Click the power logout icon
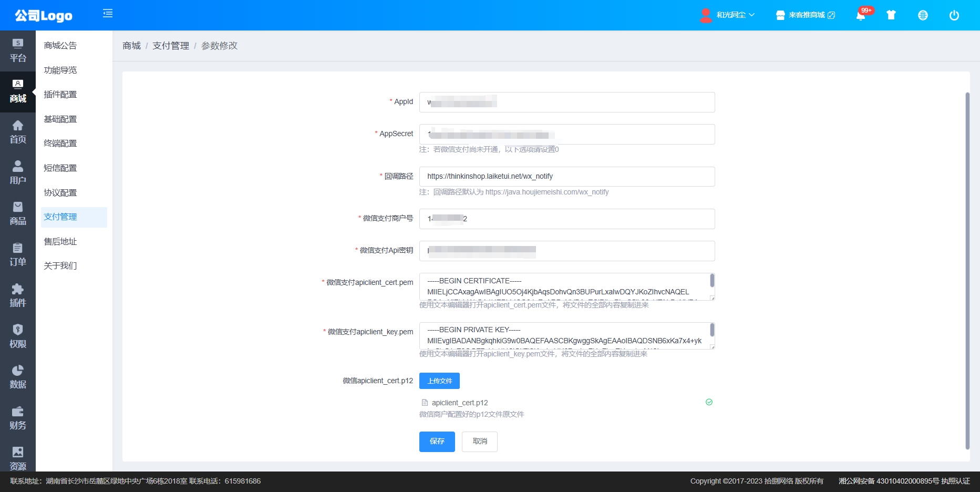Screen dimensions: 980x492 coord(954,15)
